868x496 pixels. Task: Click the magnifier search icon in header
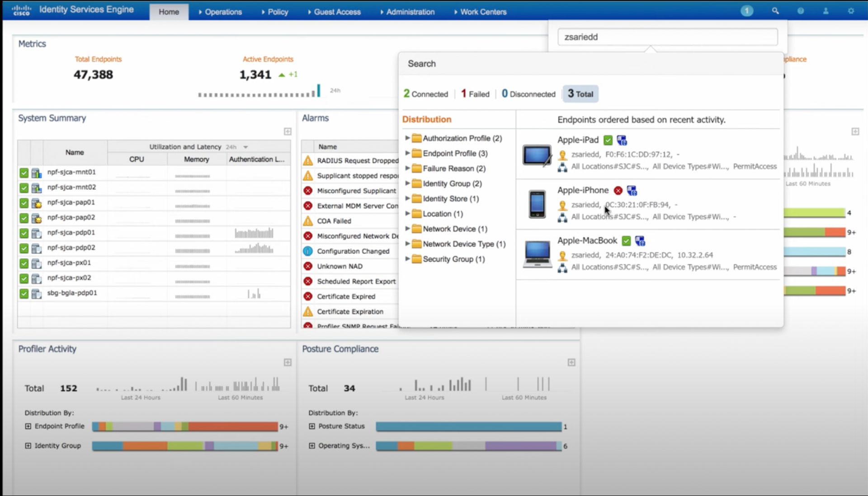(x=775, y=11)
